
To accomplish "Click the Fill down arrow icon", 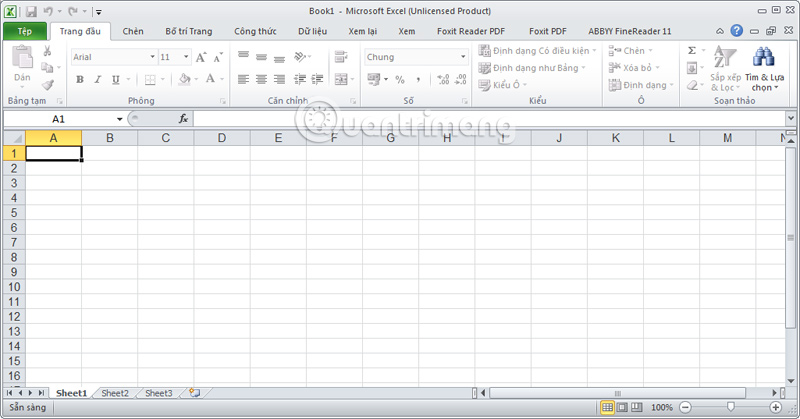I will point(692,67).
